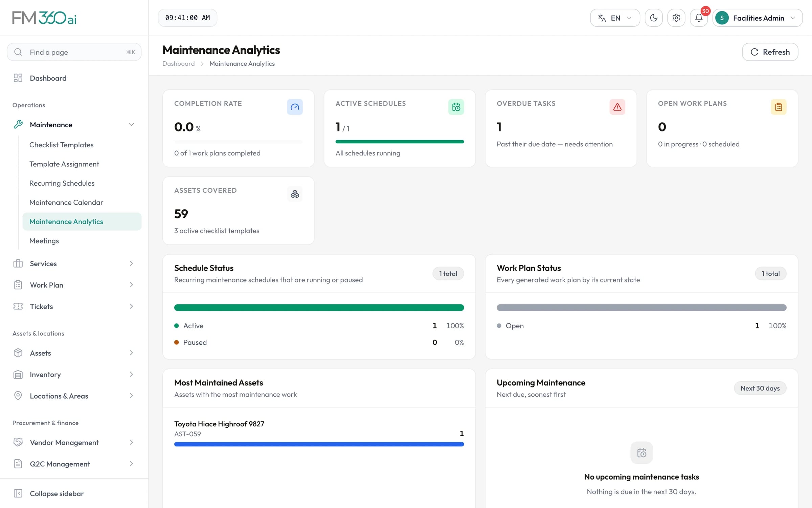The height and width of the screenshot is (508, 812).
Task: Click the Tickets icon in sidebar
Action: tap(18, 306)
